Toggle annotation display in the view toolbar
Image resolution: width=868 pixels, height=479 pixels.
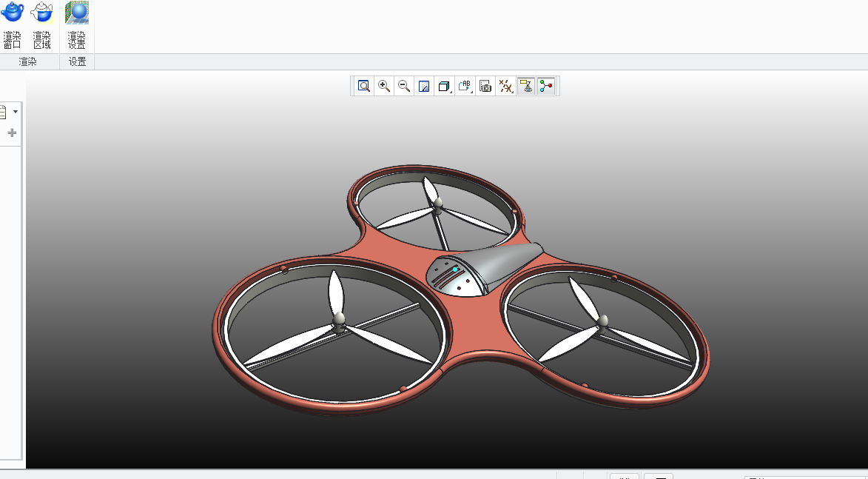tap(526, 86)
